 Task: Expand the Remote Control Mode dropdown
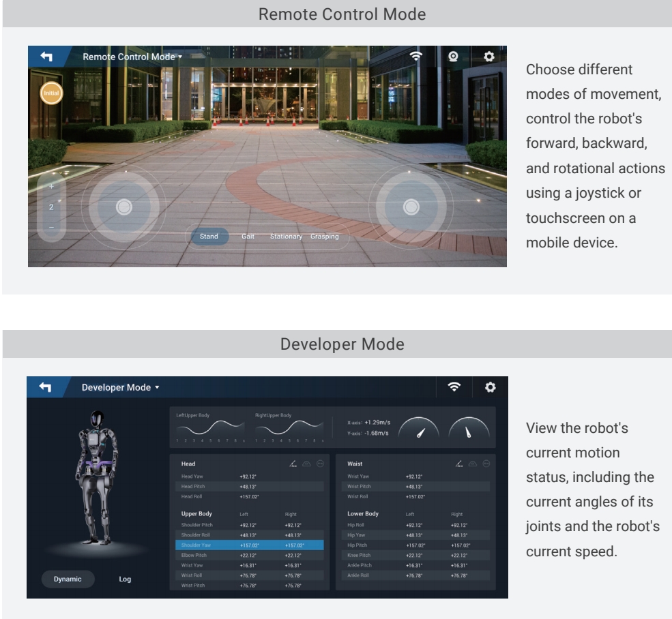click(132, 57)
